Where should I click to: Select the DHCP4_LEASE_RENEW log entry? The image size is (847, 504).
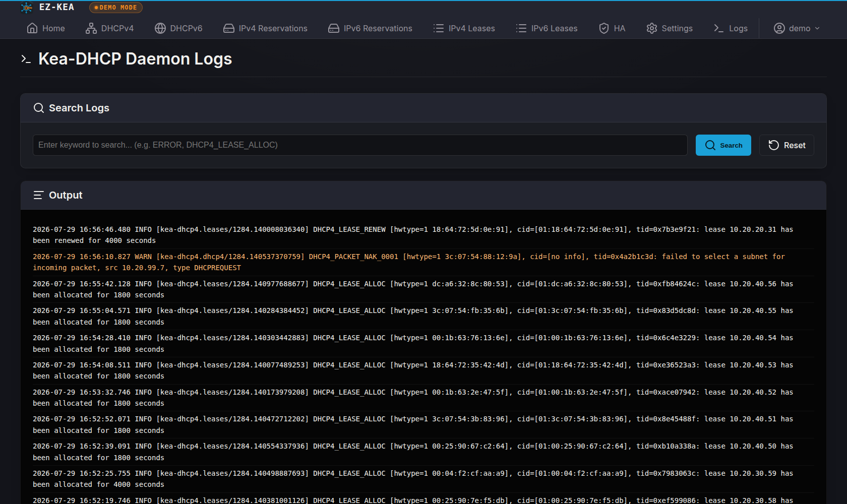coord(423,235)
